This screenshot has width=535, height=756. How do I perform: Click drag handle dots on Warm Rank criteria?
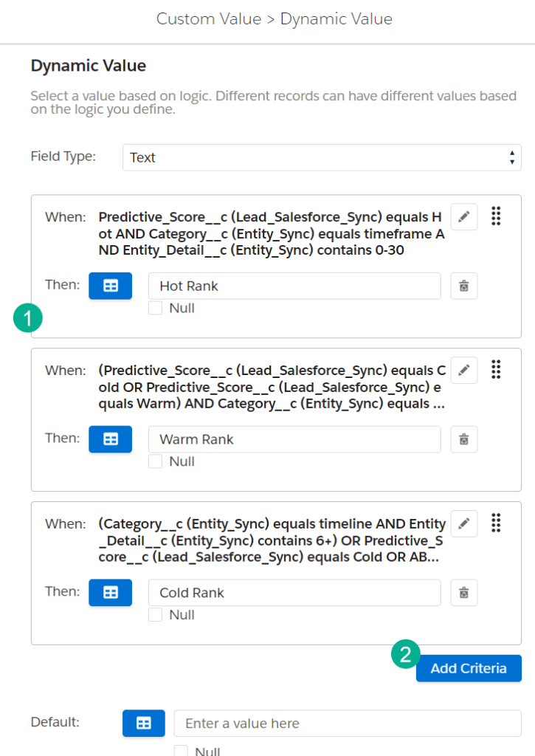496,369
